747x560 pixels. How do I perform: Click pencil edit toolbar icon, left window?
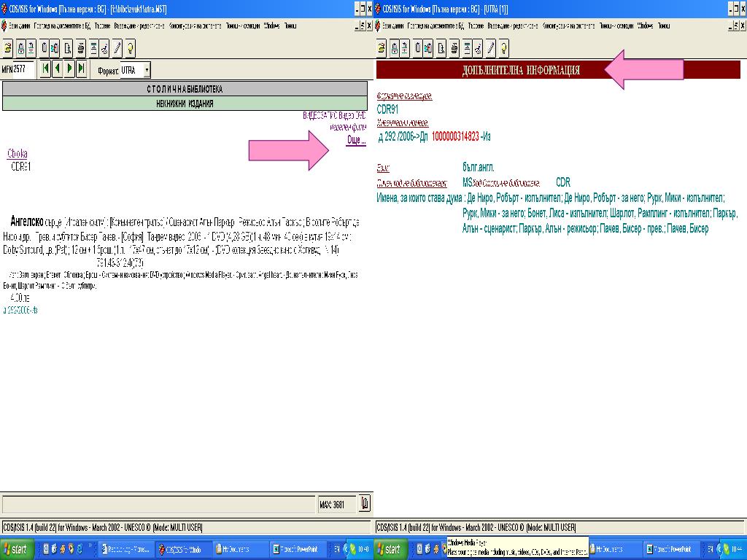117,47
